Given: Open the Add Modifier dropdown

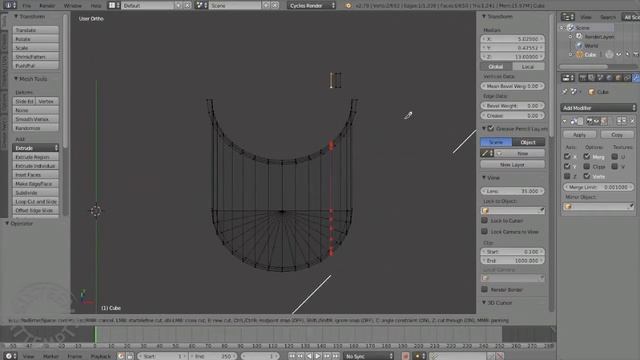Looking at the screenshot, I should 598,108.
